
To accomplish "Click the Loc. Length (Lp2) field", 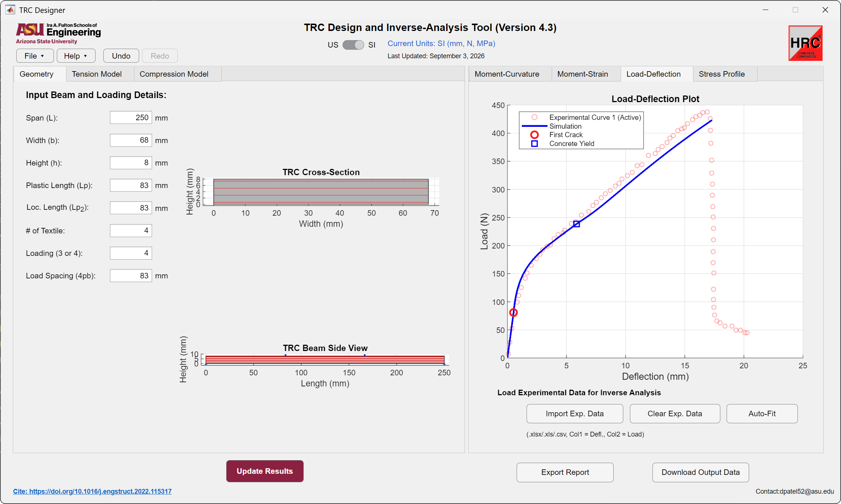I will tap(131, 208).
